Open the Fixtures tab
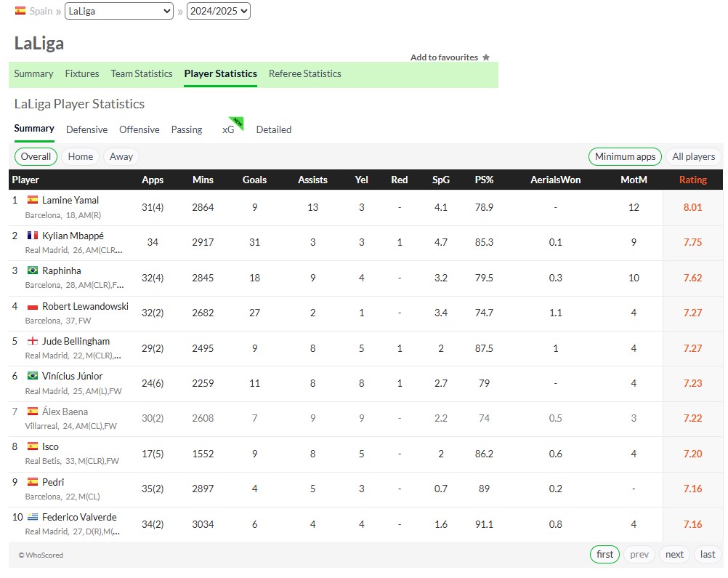Viewport: 728px width, 578px height. 81,74
